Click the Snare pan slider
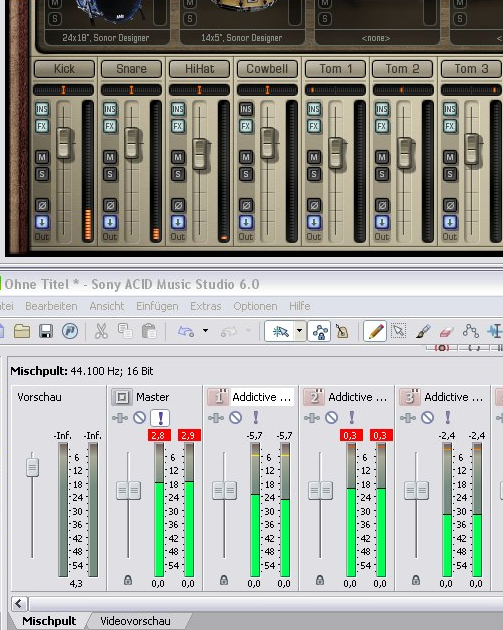Screen dimensions: 503x630 (131, 90)
